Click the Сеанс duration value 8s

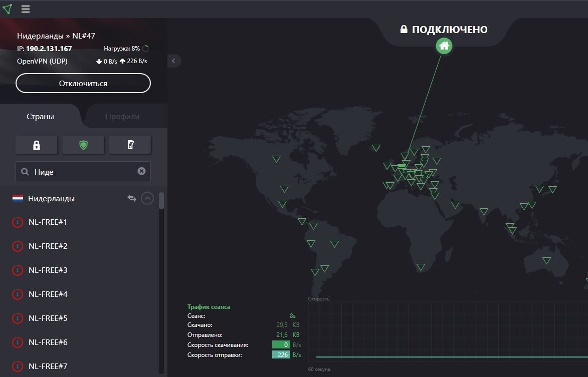[293, 315]
